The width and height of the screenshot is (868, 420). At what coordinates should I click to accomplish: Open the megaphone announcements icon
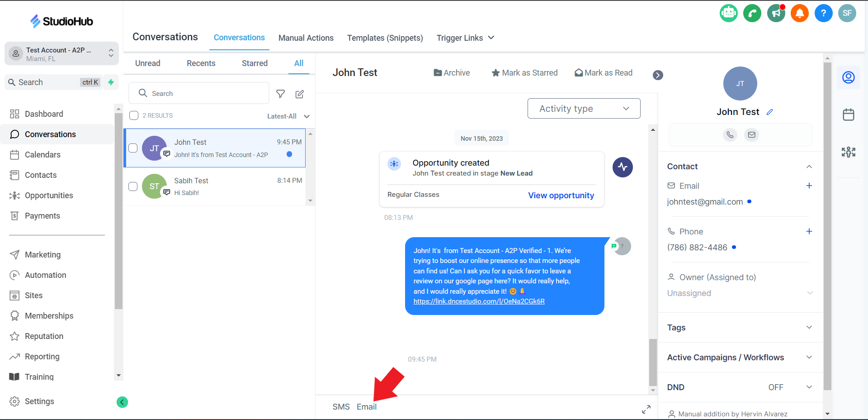point(776,13)
